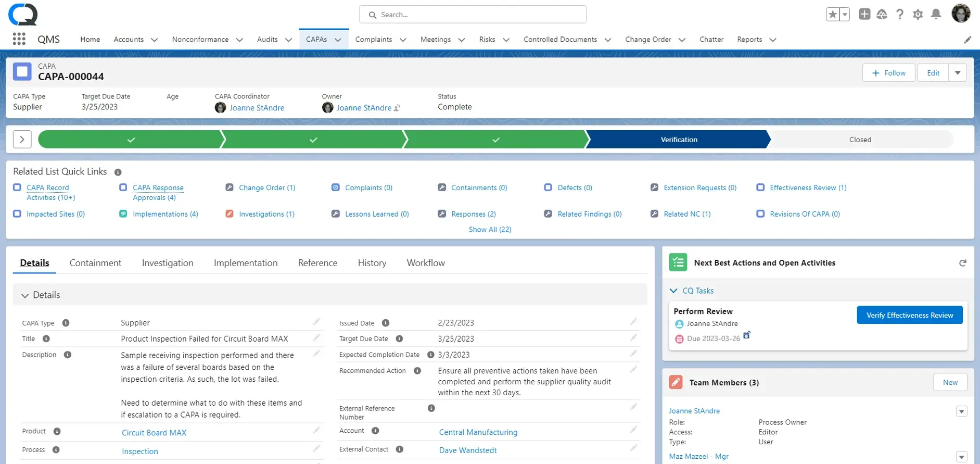980x464 pixels.
Task: Open CAPA Record Activities link
Action: click(x=51, y=192)
